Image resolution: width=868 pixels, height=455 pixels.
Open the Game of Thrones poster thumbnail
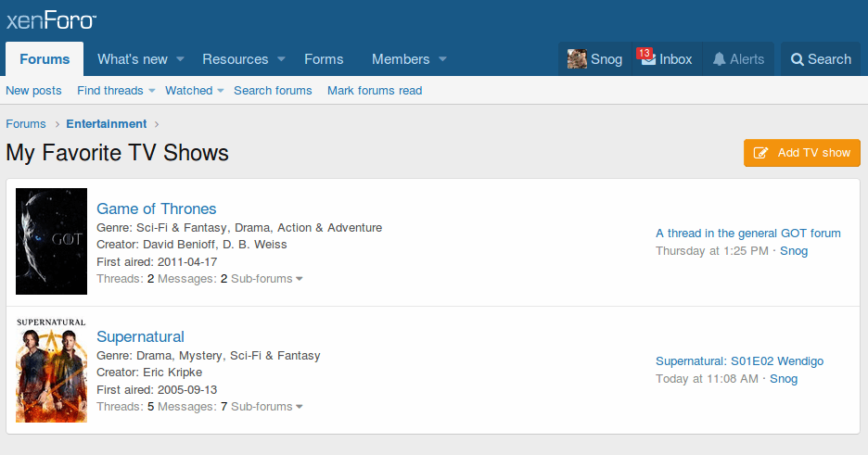click(x=51, y=242)
